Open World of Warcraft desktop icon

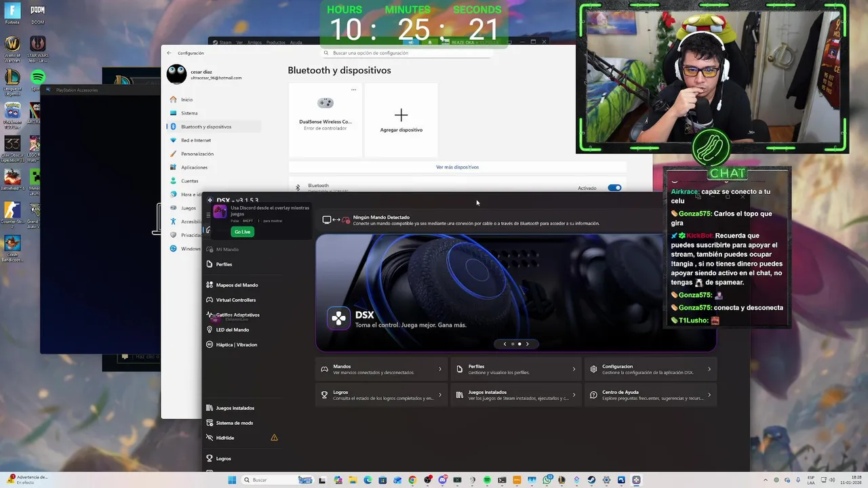tap(12, 47)
